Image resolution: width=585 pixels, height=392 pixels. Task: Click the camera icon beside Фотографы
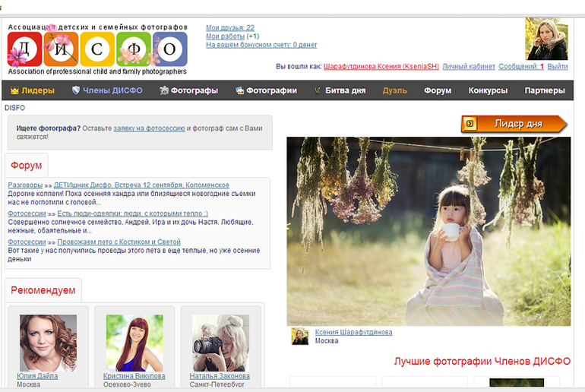(x=164, y=90)
